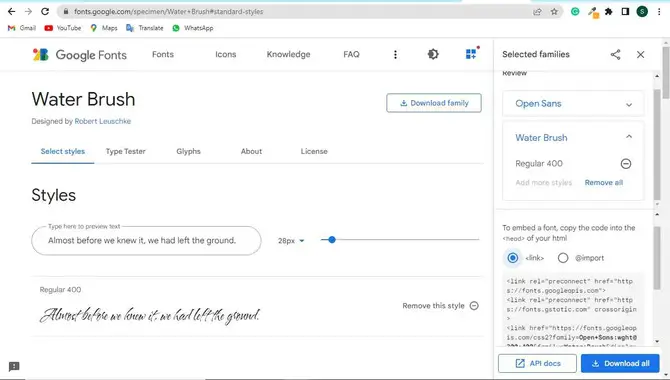
Task: Open the Knowledge nav item
Action: pyautogui.click(x=288, y=54)
